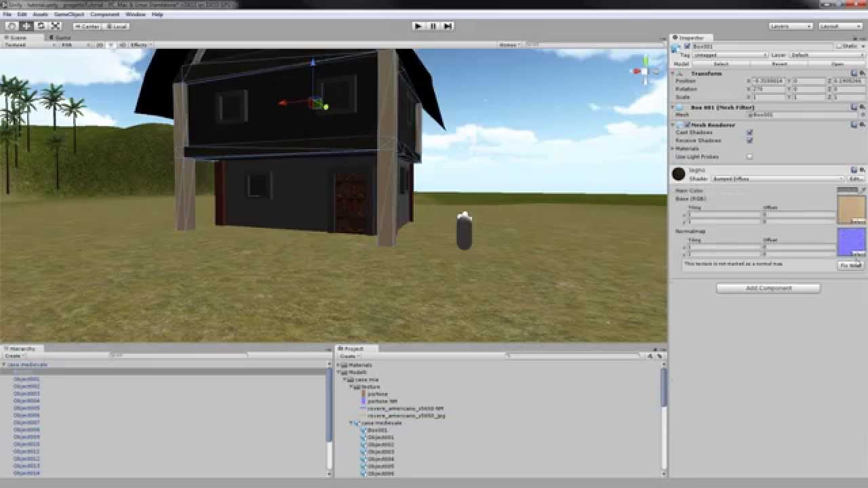The image size is (868, 488).
Task: Open Mesh Filter component gear menu
Action: click(861, 107)
